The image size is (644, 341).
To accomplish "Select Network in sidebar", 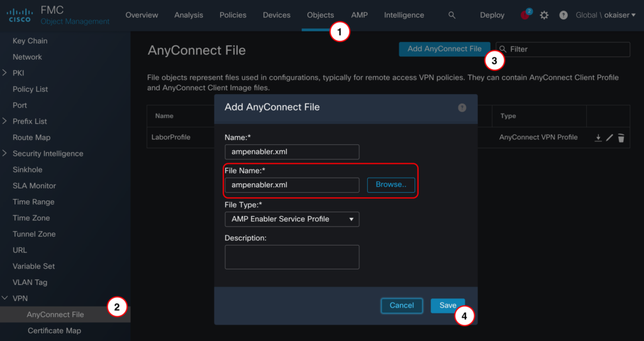I will [x=27, y=57].
